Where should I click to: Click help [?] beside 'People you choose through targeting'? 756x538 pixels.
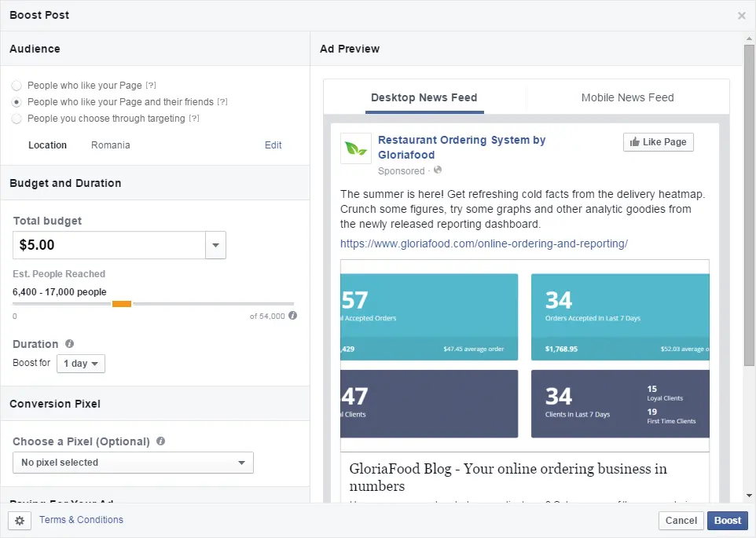(x=194, y=119)
